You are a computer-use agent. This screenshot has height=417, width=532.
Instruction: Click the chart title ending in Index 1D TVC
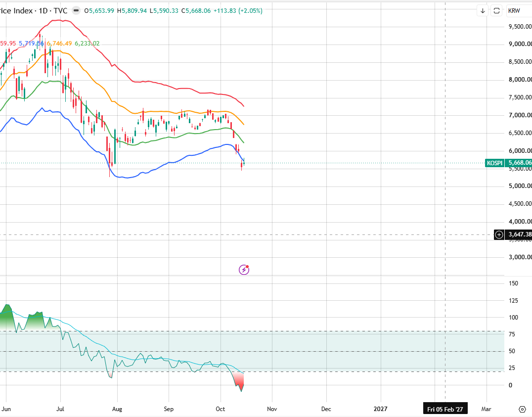pos(34,11)
